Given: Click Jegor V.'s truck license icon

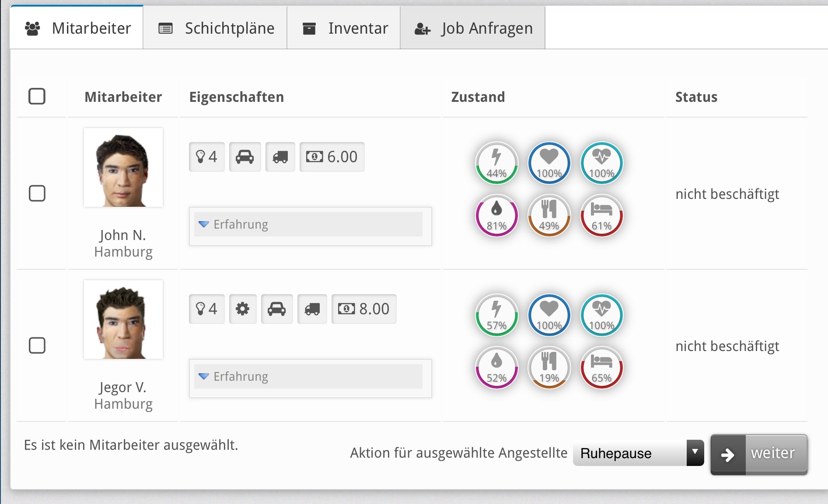Looking at the screenshot, I should (x=312, y=309).
